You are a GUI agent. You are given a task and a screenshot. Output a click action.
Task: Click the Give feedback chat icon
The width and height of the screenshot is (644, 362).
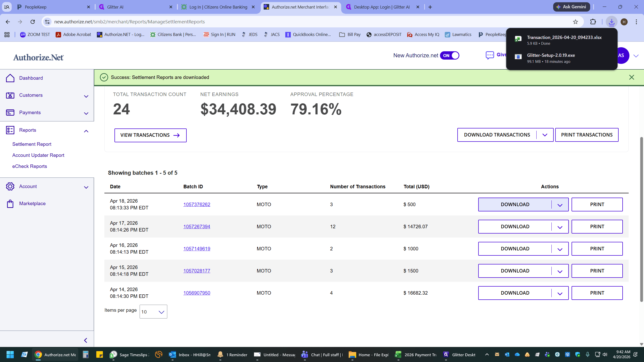490,55
